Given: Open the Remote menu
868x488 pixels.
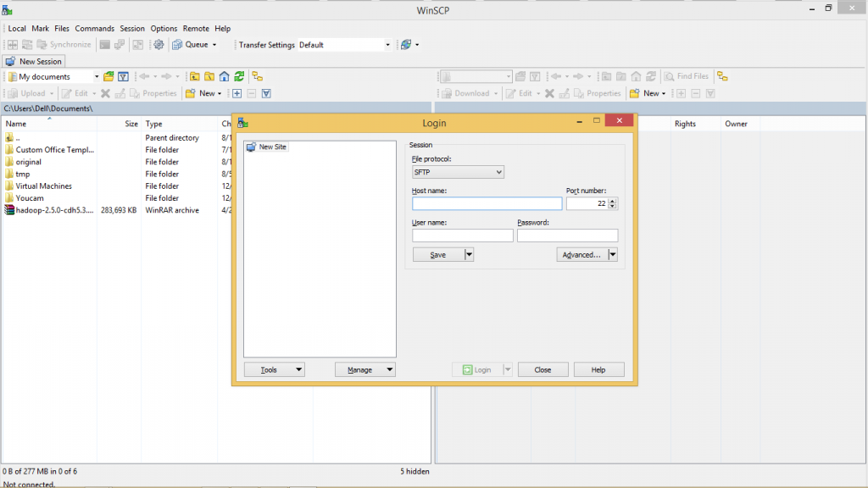Looking at the screenshot, I should tap(196, 28).
